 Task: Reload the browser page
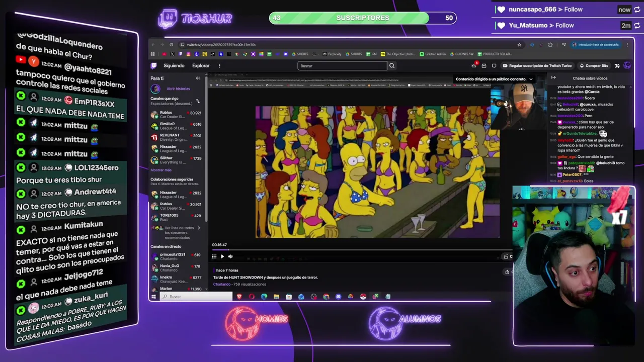pyautogui.click(x=171, y=45)
